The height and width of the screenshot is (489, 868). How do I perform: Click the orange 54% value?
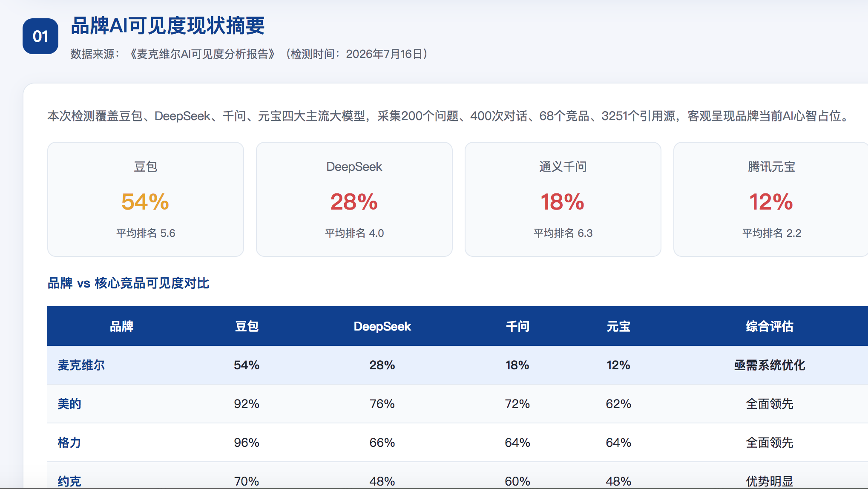(x=145, y=202)
